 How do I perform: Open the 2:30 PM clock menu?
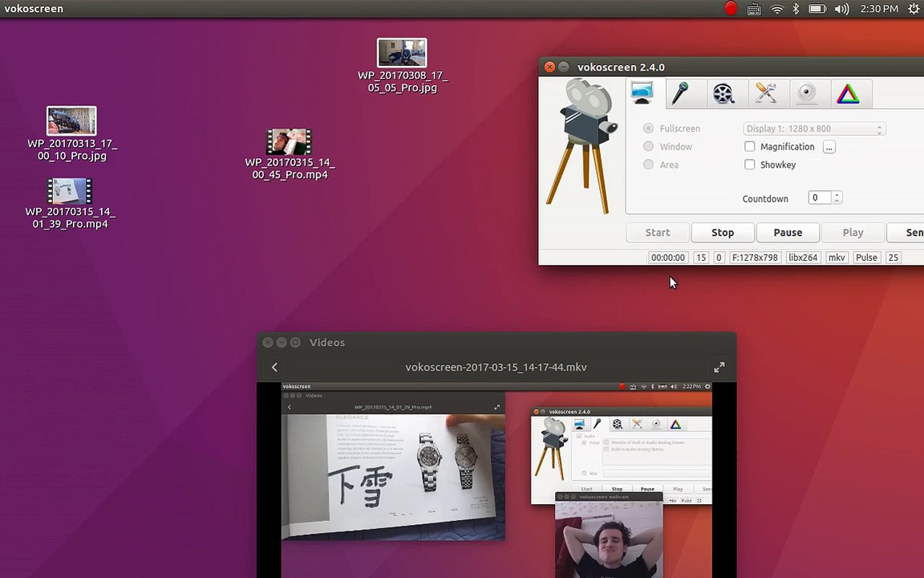coord(878,9)
